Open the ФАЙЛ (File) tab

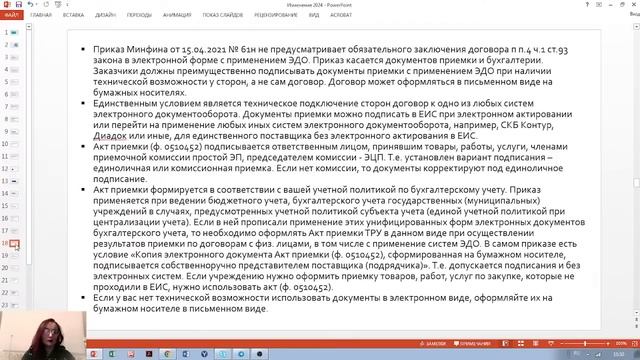(11, 15)
